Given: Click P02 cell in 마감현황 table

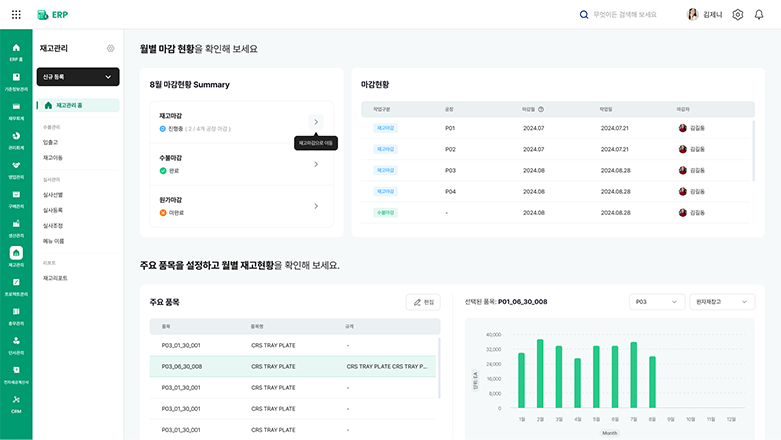Looking at the screenshot, I should tap(450, 149).
